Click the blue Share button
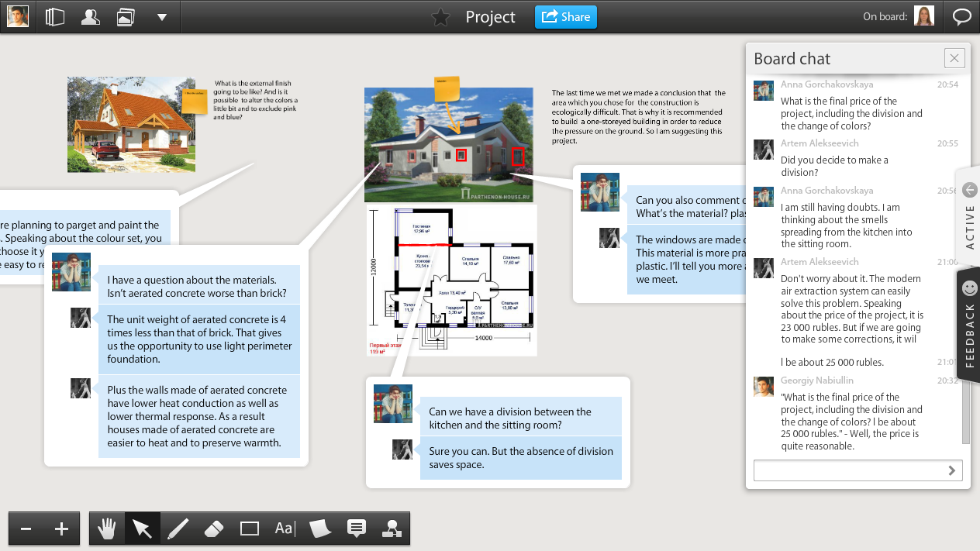Viewport: 980px width, 551px height. pos(565,16)
